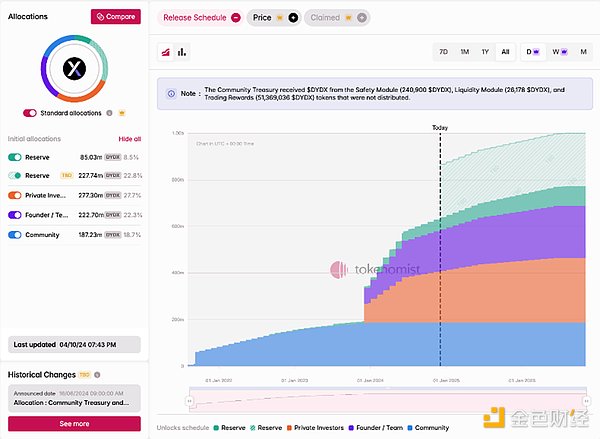Screen dimensions: 600x439
Task: Toggle Founder / Team allocation switch
Action: (15, 215)
